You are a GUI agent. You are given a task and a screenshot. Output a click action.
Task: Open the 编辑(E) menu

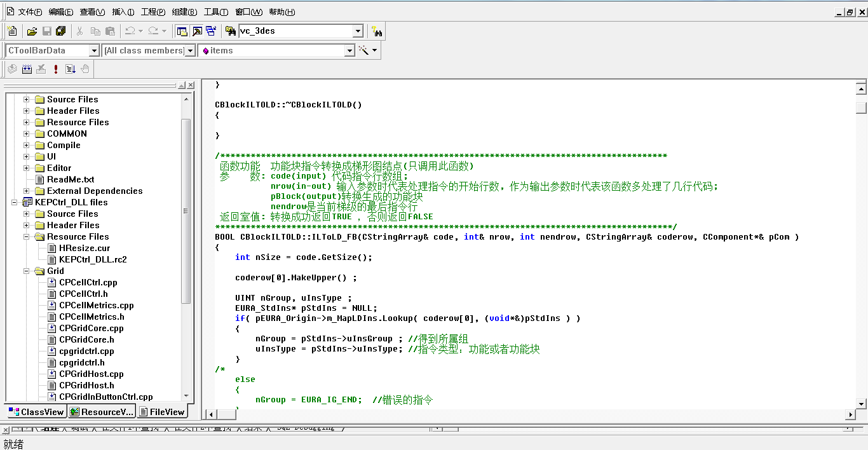pos(61,11)
